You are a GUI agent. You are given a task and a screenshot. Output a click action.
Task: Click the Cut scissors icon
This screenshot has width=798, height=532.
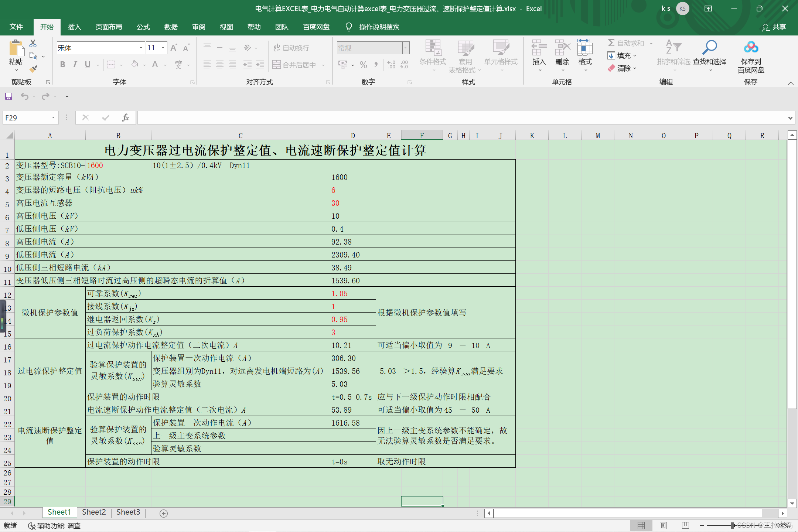click(33, 44)
